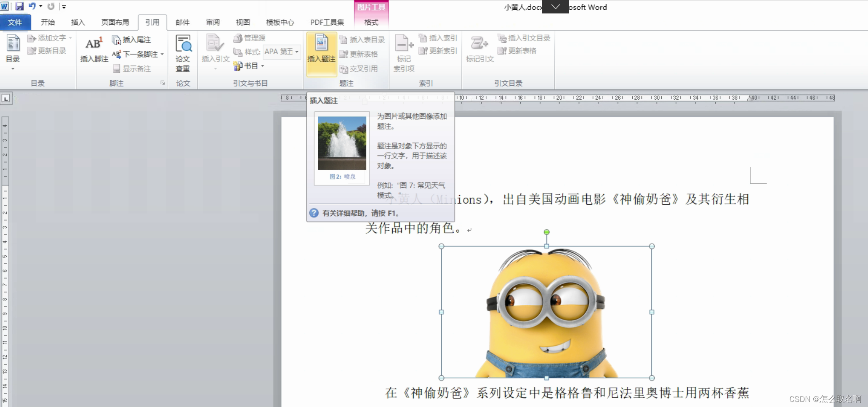Click 更新表格 in 引文目录 group
This screenshot has height=407, width=868.
(517, 51)
